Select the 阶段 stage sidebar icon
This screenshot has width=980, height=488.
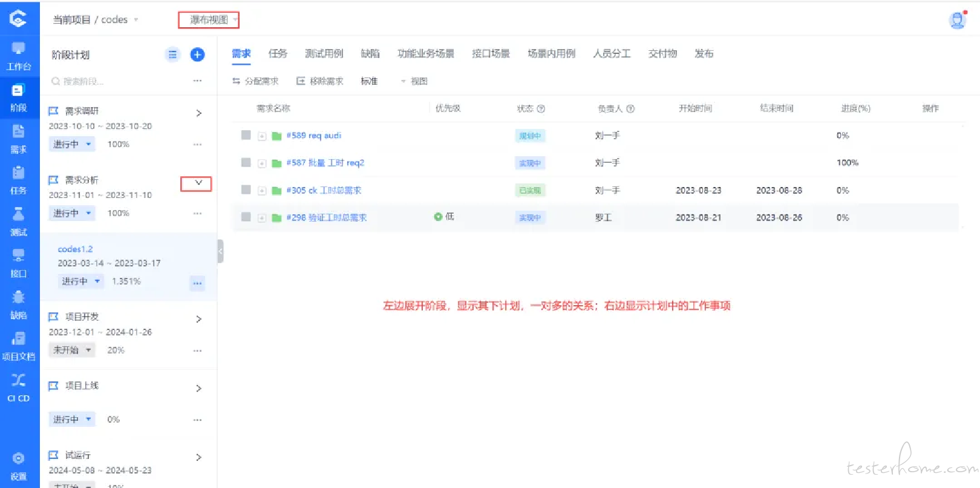coord(19,98)
